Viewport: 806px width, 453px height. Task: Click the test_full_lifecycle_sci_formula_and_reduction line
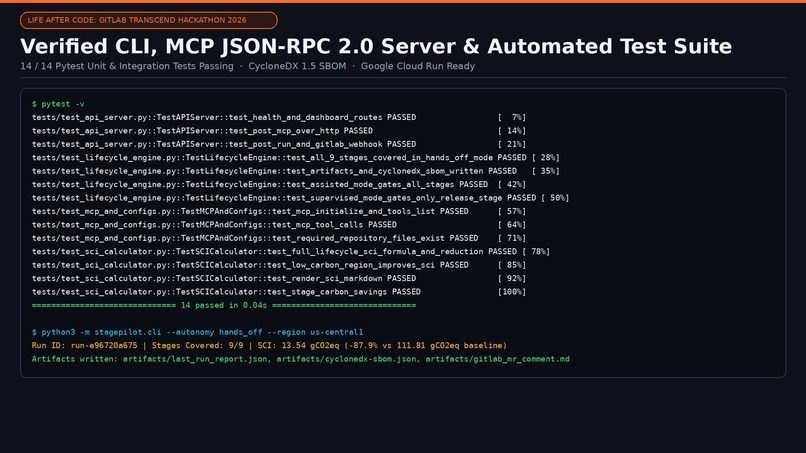(x=291, y=251)
